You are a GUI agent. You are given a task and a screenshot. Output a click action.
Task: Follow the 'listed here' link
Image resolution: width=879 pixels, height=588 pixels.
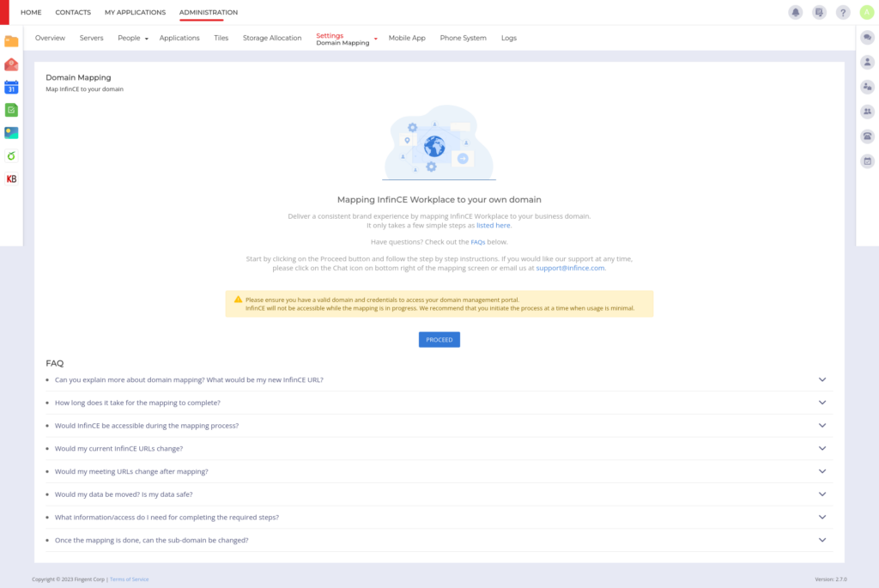tap(494, 226)
